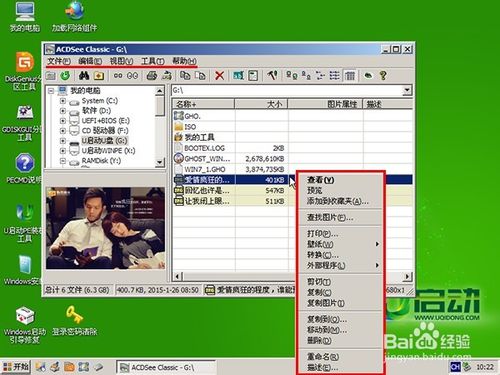The image size is (500, 375).
Task: Expand the CD 驱动器 (F:) tree node
Action: tap(63, 131)
